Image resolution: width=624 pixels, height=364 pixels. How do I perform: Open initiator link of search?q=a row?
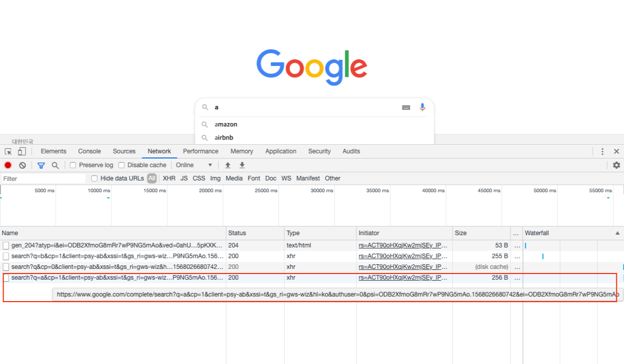tap(403, 278)
